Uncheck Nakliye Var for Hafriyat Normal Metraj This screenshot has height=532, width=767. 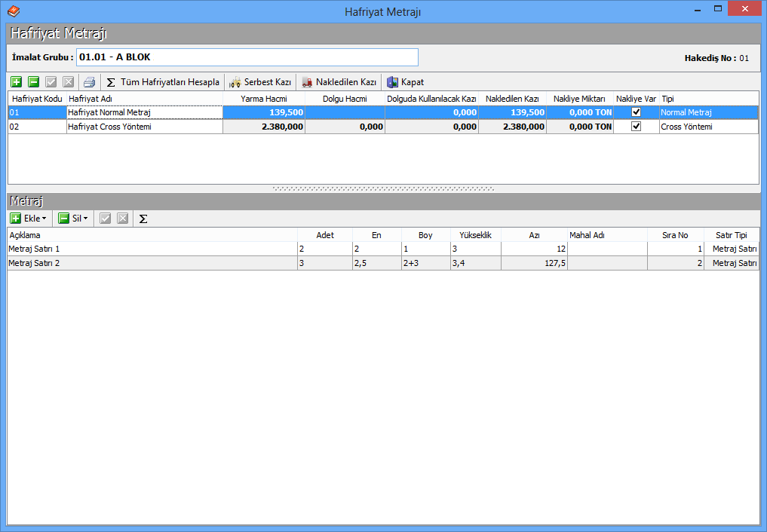pyautogui.click(x=636, y=112)
